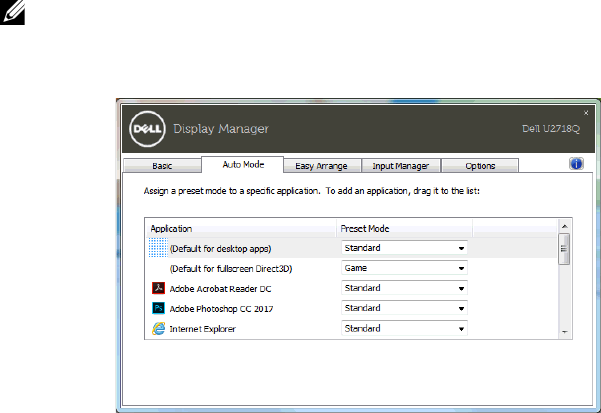Select the Internet Explorer icon
Image resolution: width=601 pixels, height=413 pixels.
click(158, 328)
